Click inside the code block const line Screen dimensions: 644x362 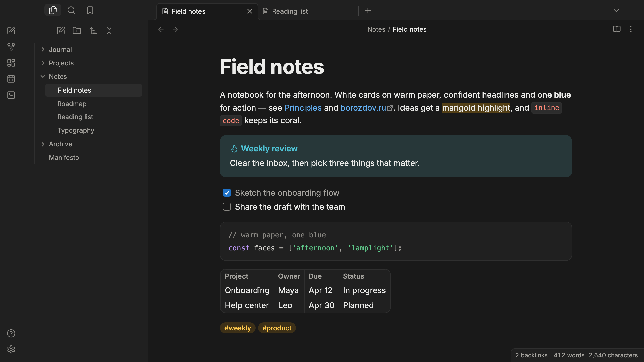click(x=315, y=248)
